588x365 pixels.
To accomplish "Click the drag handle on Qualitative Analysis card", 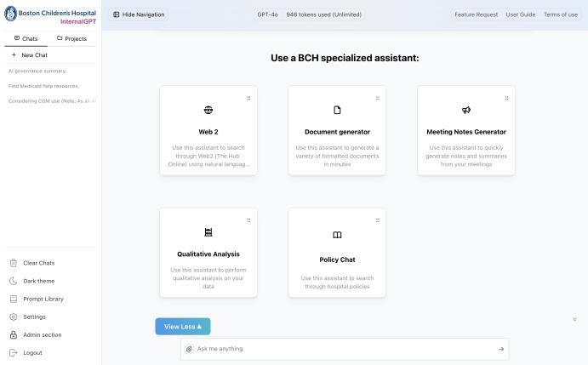I will [248, 220].
